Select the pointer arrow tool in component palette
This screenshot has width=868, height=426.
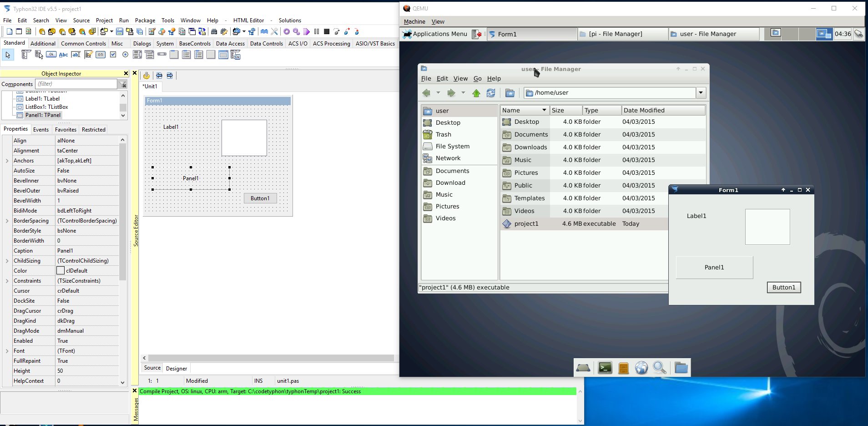pyautogui.click(x=8, y=55)
